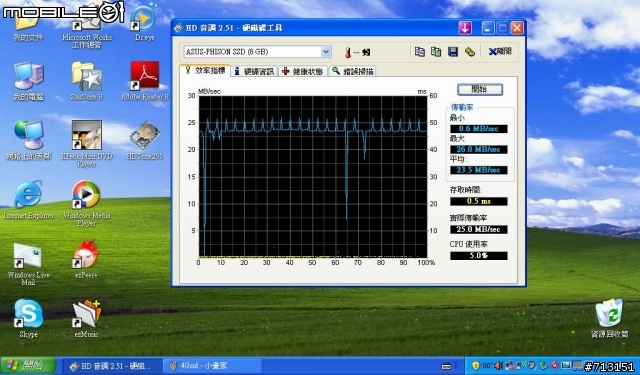Start the benchmark with 開始 button
This screenshot has height=375, width=640.
[480, 89]
